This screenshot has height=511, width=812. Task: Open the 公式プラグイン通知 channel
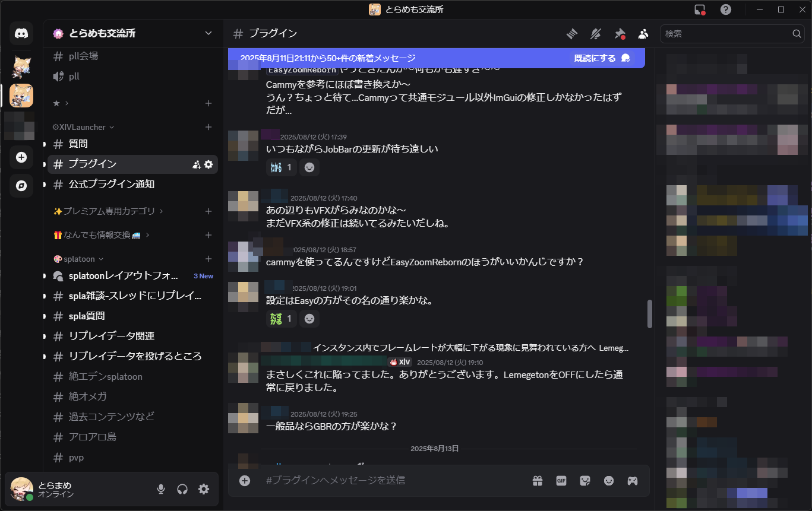tap(132, 185)
